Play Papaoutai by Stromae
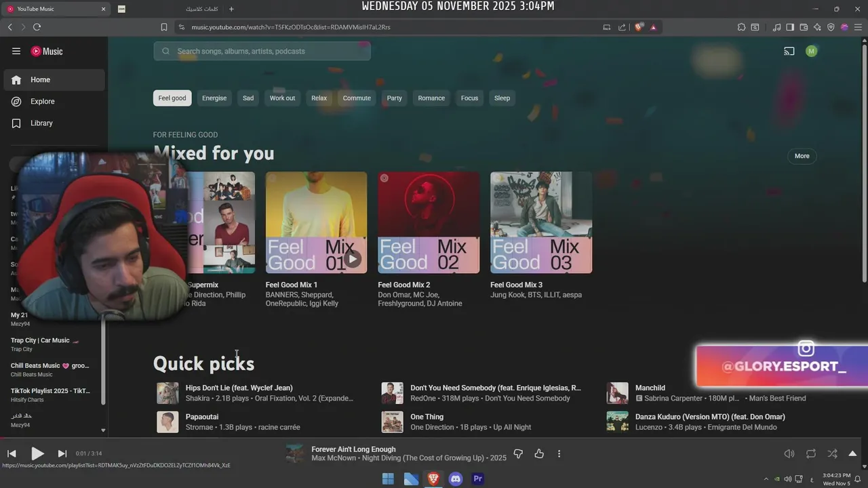868x488 pixels. point(202,417)
